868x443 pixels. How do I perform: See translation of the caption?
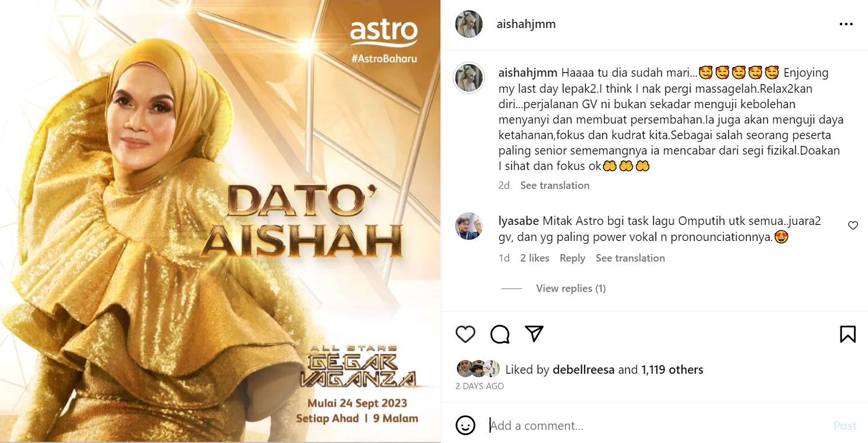pos(555,185)
